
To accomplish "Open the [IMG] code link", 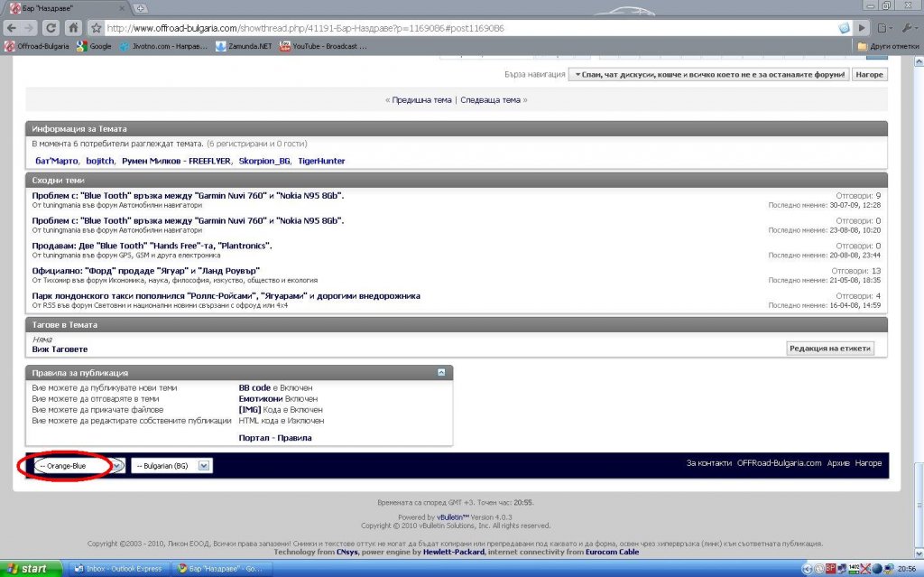I will point(250,409).
